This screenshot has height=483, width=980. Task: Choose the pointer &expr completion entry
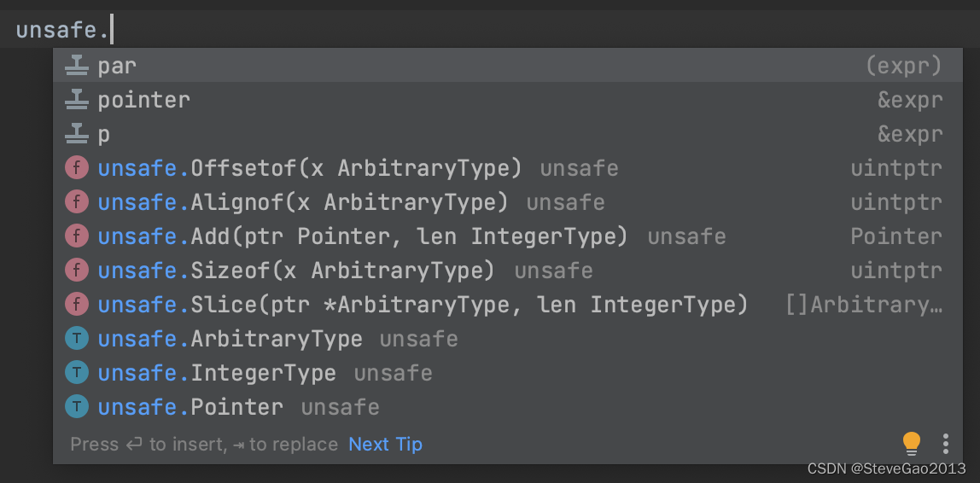(507, 100)
